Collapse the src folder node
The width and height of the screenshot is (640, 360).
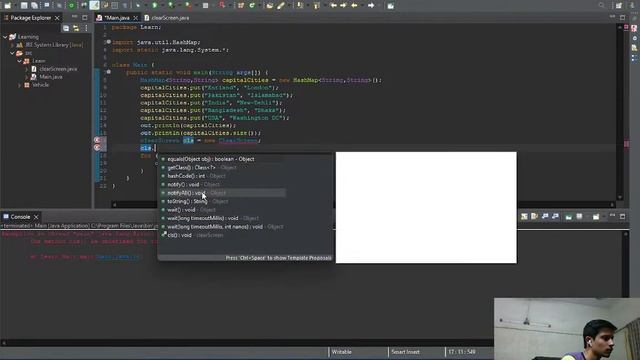[x=12, y=53]
